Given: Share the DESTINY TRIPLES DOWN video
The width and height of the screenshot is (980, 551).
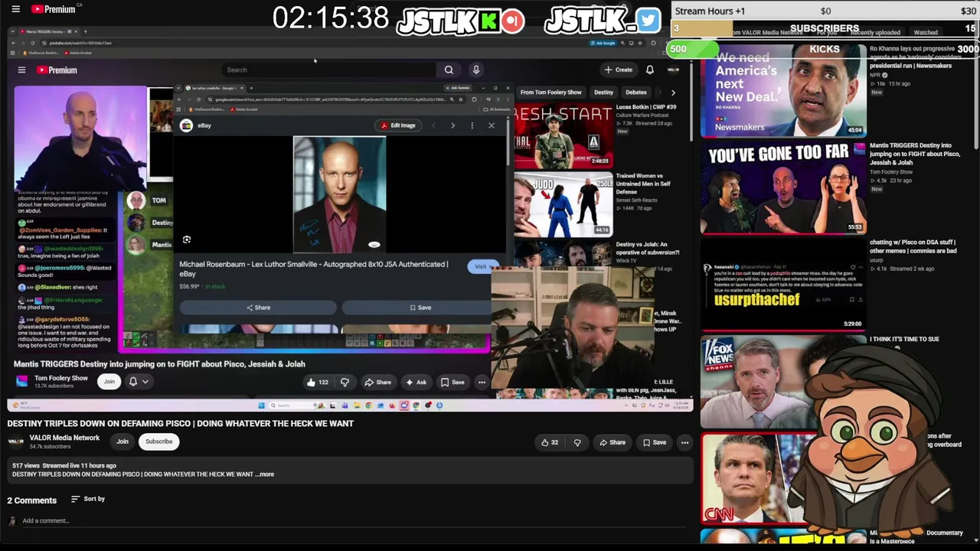Looking at the screenshot, I should [612, 442].
